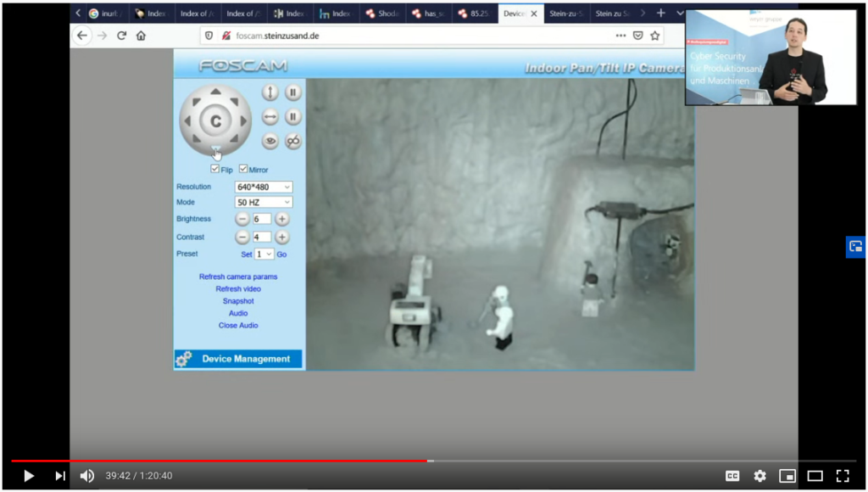Switch to the Shodan browser tab

point(382,14)
